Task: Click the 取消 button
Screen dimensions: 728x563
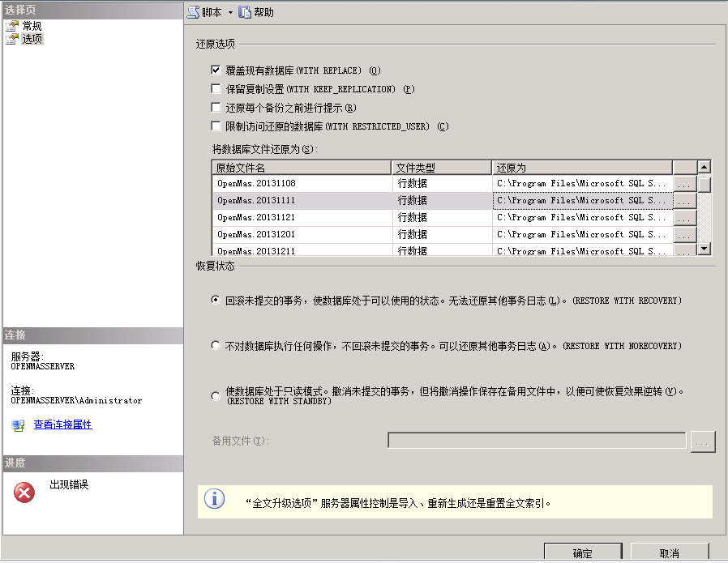Action: [x=669, y=553]
